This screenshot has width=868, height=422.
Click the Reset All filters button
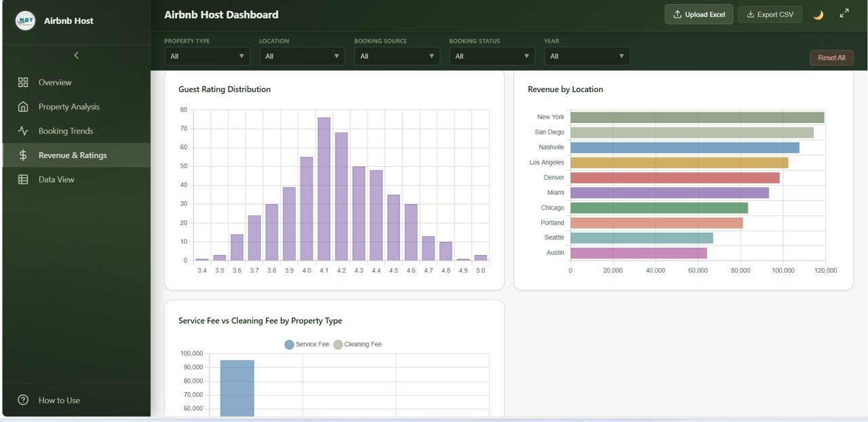(831, 58)
